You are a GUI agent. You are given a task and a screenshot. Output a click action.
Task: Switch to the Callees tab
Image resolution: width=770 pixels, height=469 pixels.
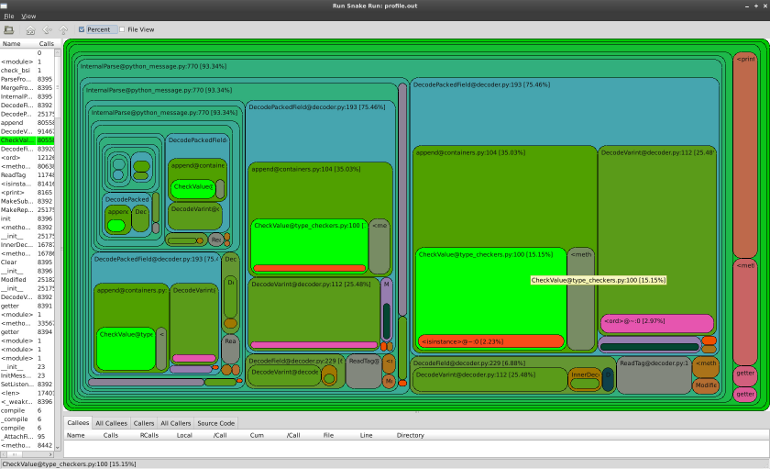(78, 423)
